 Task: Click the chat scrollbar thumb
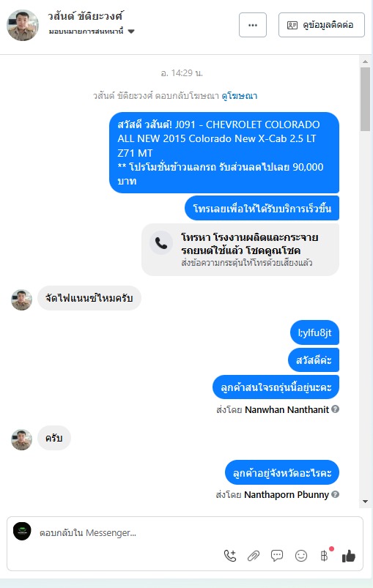click(365, 99)
